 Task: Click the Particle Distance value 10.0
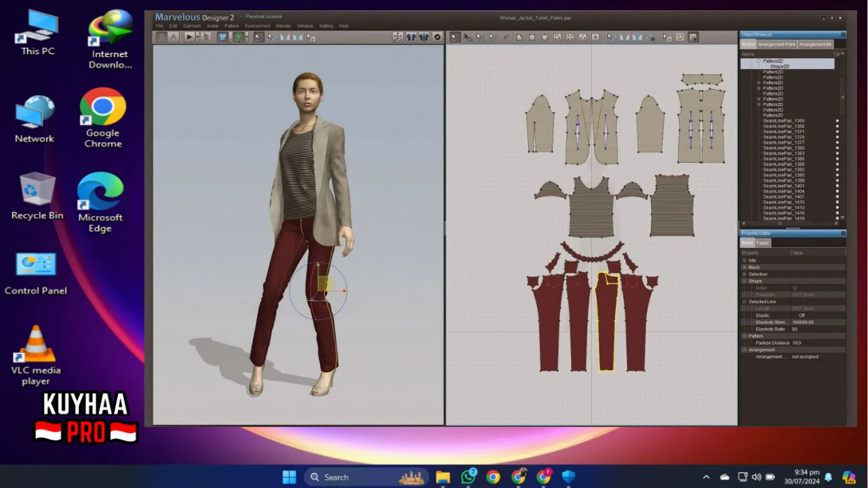(x=818, y=343)
